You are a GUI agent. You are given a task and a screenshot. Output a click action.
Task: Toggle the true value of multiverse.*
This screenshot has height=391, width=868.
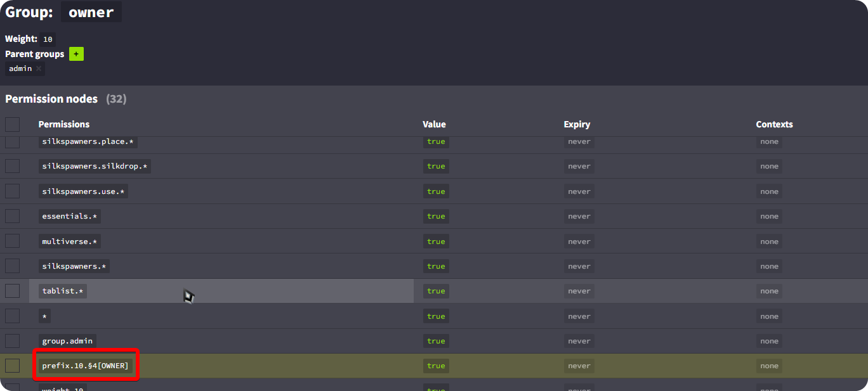pos(436,241)
